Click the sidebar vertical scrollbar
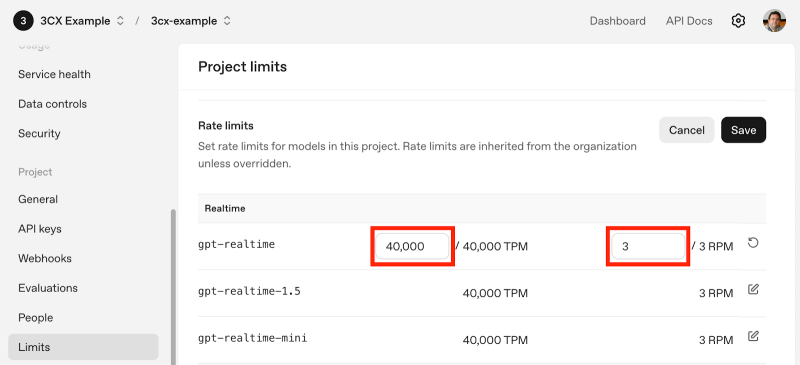This screenshot has width=800, height=365. (x=173, y=287)
